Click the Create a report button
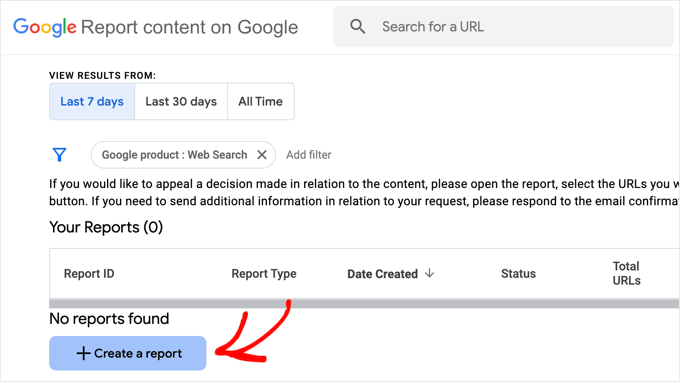Image resolution: width=680 pixels, height=382 pixels. (x=128, y=353)
